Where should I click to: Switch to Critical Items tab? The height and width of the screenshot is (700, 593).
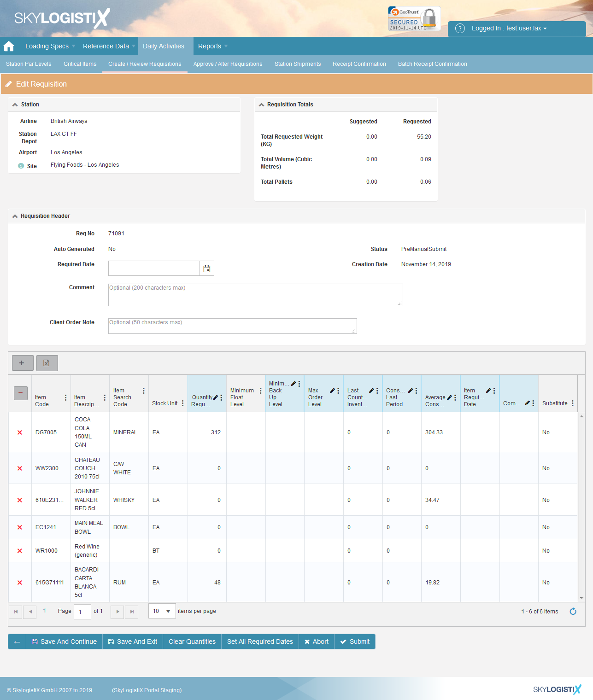pyautogui.click(x=80, y=64)
